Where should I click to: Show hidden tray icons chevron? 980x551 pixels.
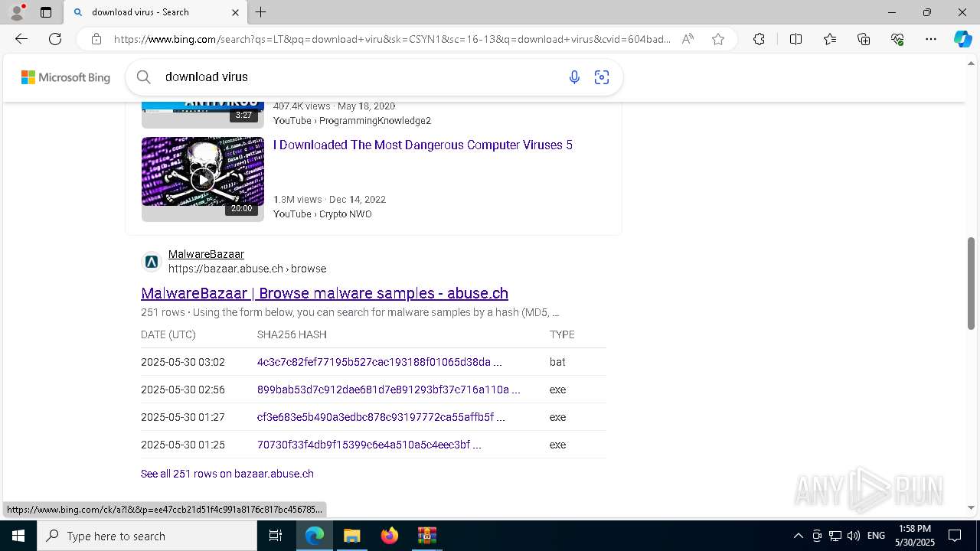[798, 536]
